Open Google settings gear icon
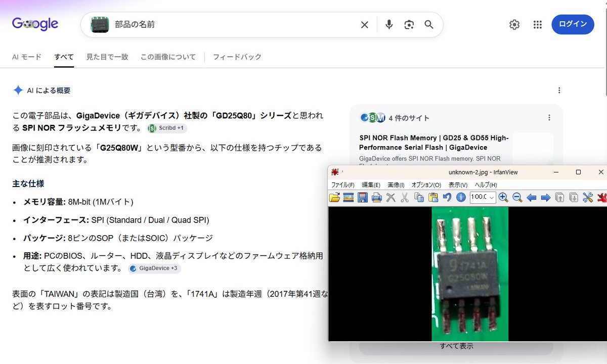Viewport: 607px width, 364px height. point(514,25)
